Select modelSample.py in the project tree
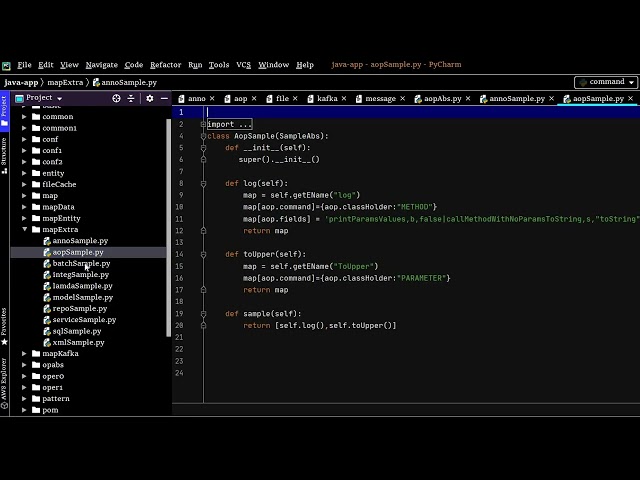The height and width of the screenshot is (480, 640). pos(82,298)
